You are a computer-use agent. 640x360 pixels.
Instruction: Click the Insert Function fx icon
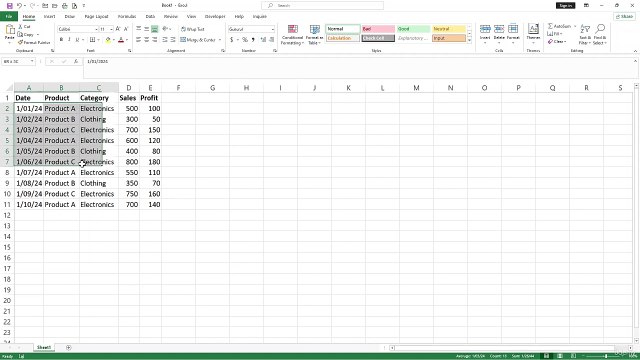click(76, 61)
